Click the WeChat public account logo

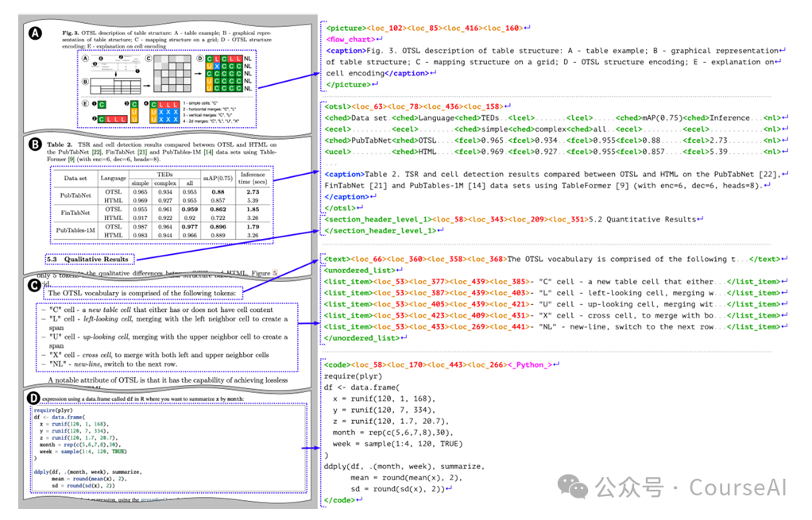click(x=573, y=486)
